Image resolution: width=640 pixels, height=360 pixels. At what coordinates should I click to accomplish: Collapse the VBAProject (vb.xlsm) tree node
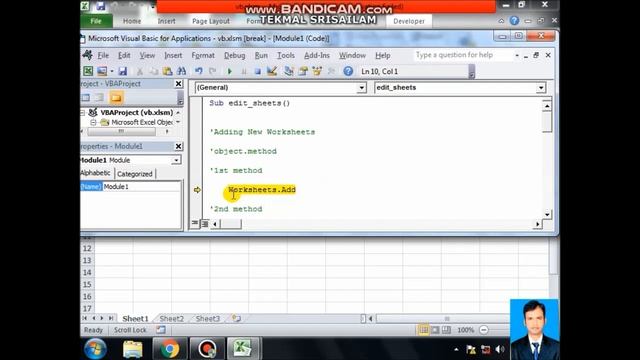(x=83, y=112)
